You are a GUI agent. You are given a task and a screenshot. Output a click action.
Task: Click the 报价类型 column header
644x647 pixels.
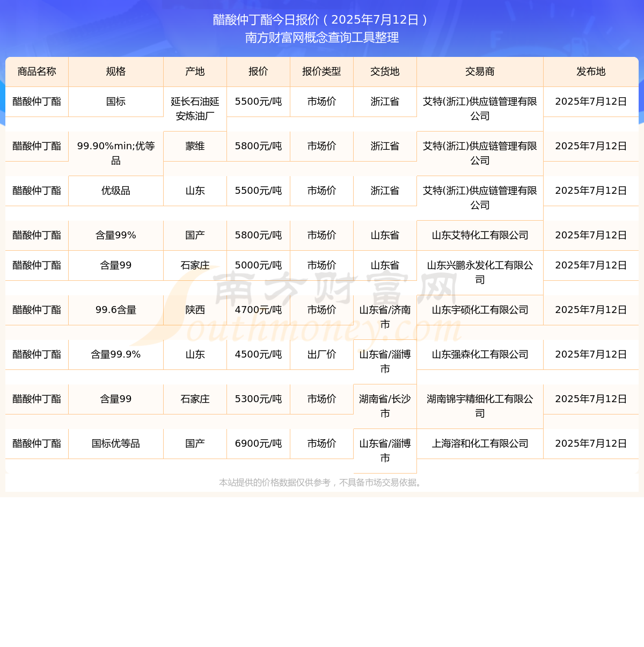pos(322,71)
